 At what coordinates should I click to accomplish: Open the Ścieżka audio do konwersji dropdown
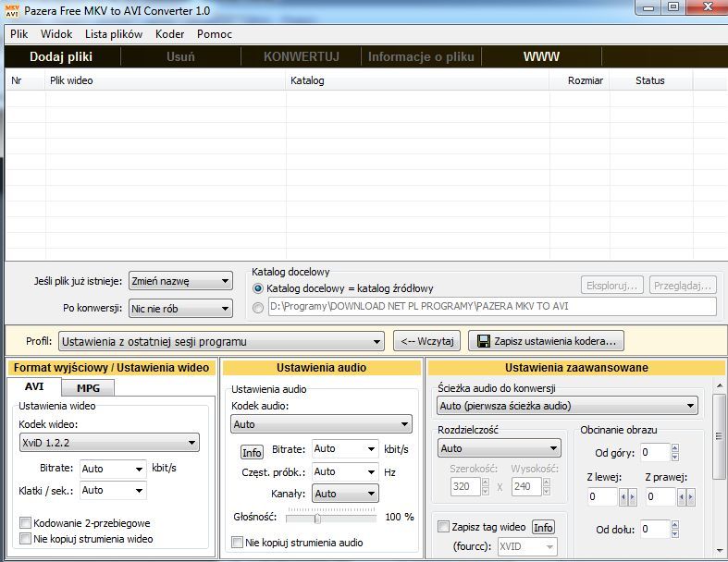click(x=567, y=406)
